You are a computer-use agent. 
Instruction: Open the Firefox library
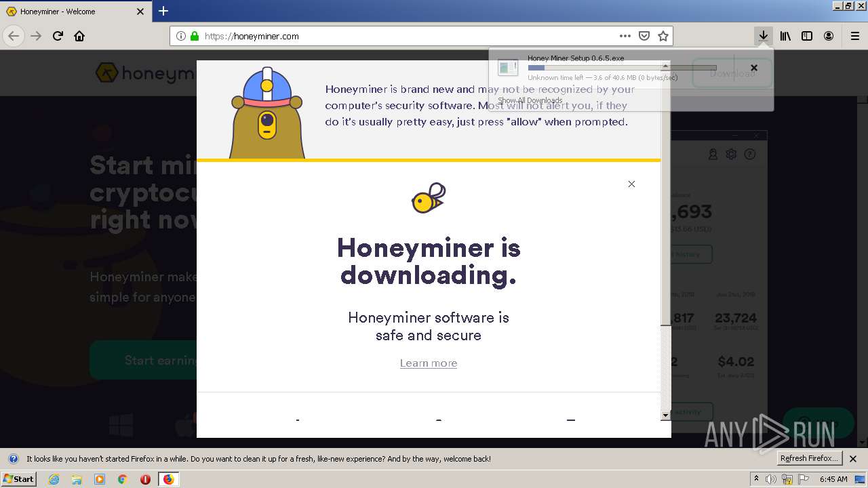point(785,36)
